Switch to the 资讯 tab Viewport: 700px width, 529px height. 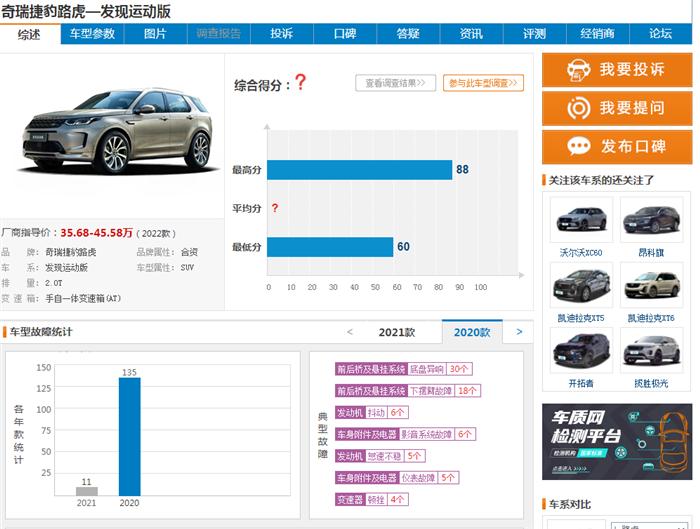471,34
